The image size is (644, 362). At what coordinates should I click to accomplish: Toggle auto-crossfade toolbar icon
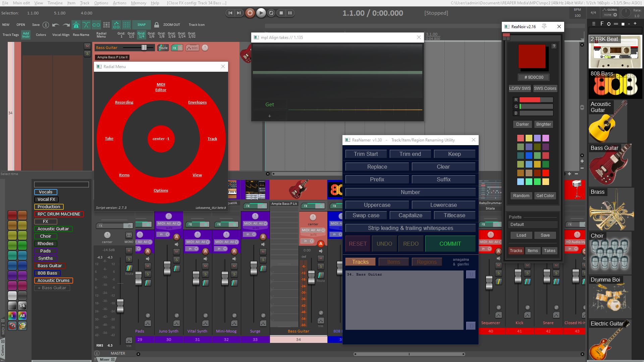pos(86,25)
